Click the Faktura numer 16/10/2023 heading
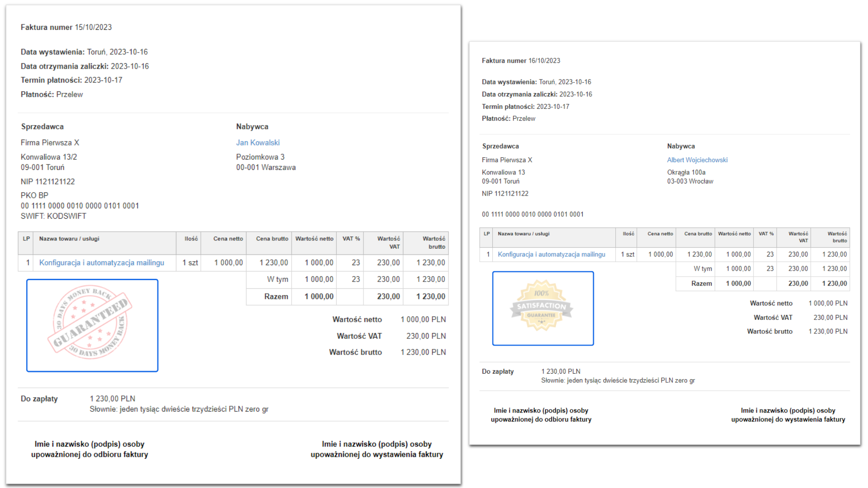 (x=521, y=61)
